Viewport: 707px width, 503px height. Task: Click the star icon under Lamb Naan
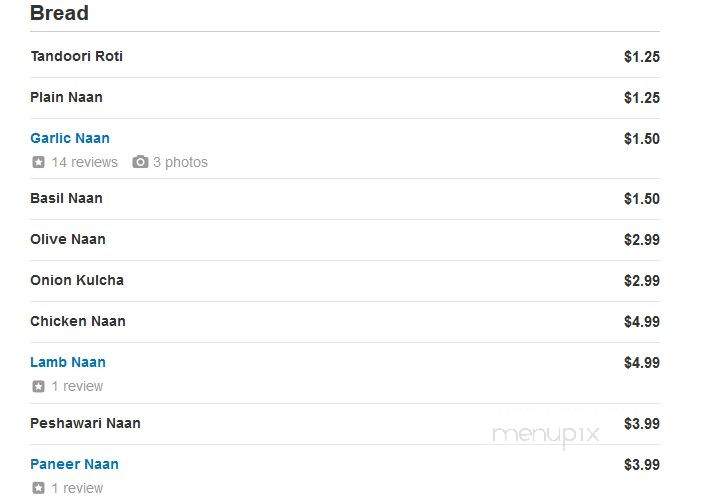coord(38,386)
